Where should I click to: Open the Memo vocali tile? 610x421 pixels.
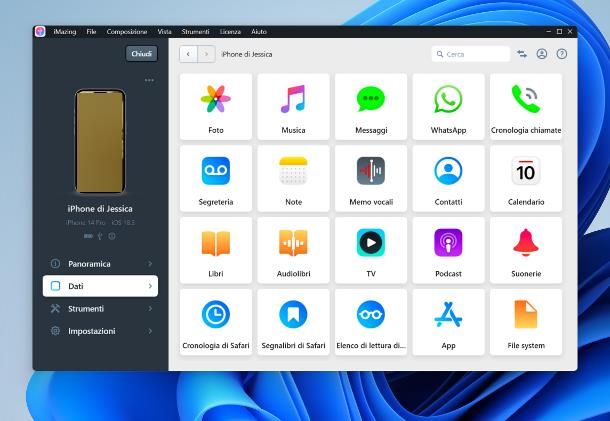pyautogui.click(x=371, y=178)
